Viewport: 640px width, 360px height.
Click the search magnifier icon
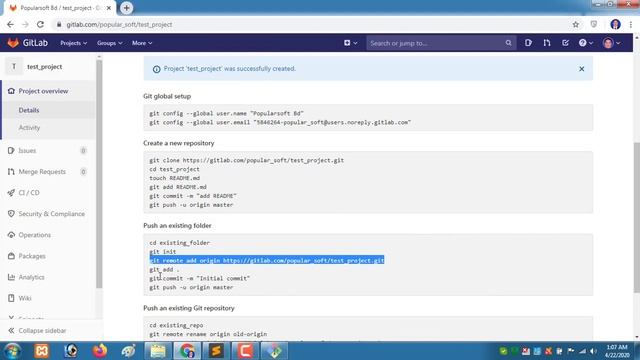(508, 43)
